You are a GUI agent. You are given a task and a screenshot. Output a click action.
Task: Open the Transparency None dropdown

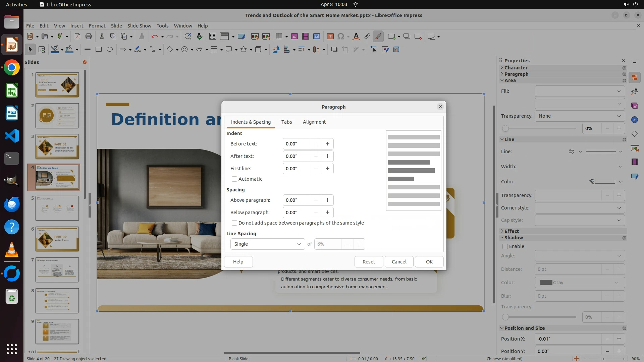579,116
